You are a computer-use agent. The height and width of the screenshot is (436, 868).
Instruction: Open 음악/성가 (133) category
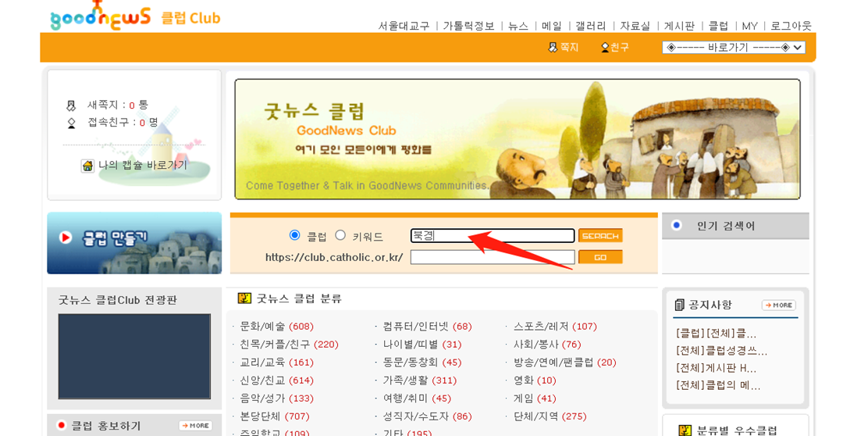[276, 398]
